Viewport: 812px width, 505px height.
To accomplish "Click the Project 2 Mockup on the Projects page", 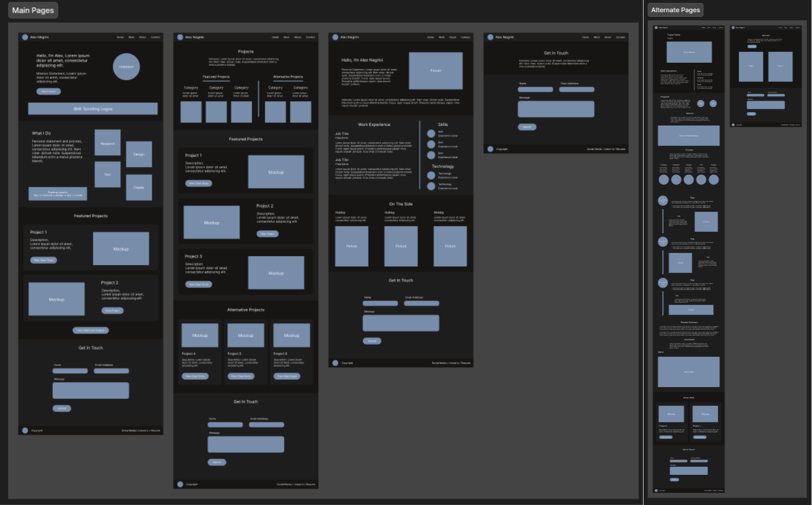I will click(211, 223).
